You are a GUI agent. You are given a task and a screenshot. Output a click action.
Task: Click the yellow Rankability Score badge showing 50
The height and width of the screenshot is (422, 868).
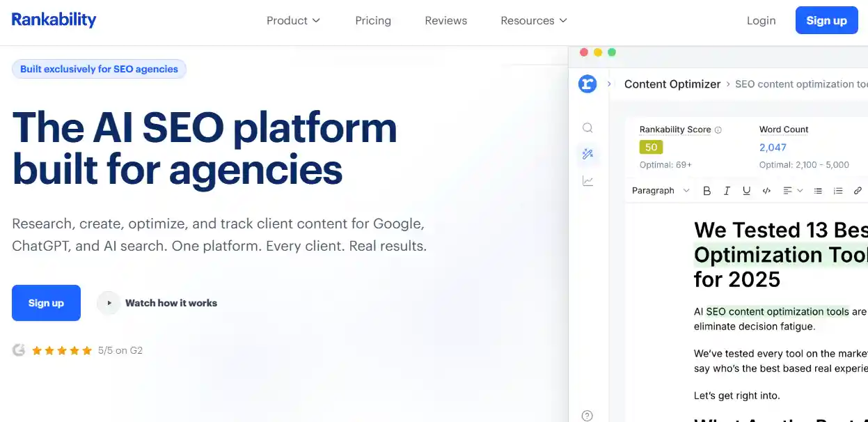tap(650, 147)
